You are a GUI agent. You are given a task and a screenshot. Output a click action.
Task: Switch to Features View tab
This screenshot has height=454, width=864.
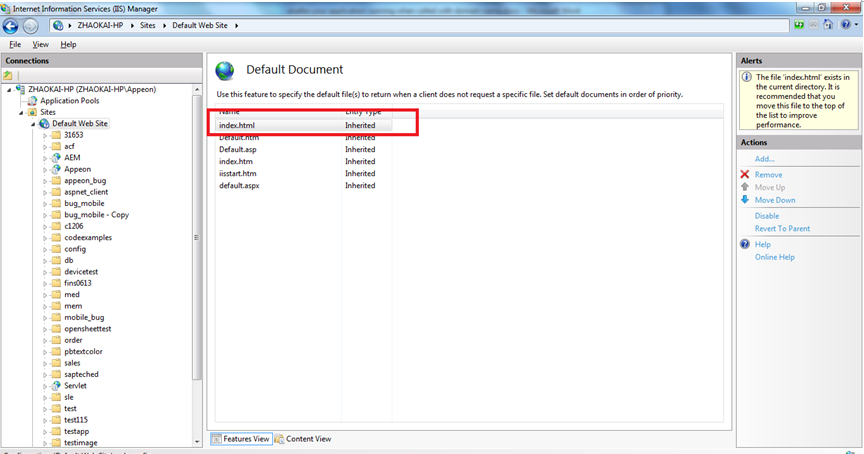tap(241, 439)
